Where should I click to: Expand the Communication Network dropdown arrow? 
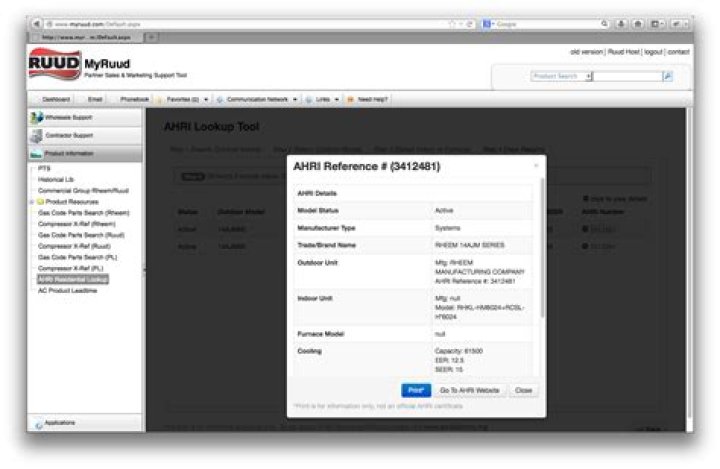coord(295,100)
